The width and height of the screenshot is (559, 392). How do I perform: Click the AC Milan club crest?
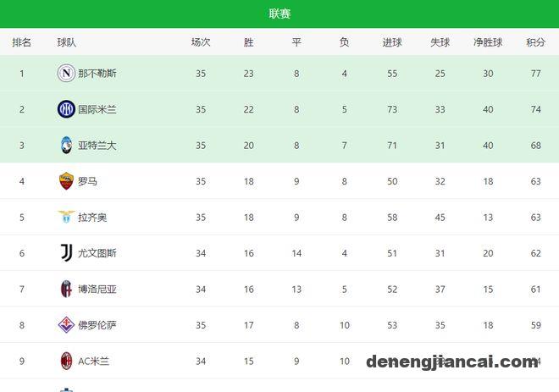coord(66,361)
